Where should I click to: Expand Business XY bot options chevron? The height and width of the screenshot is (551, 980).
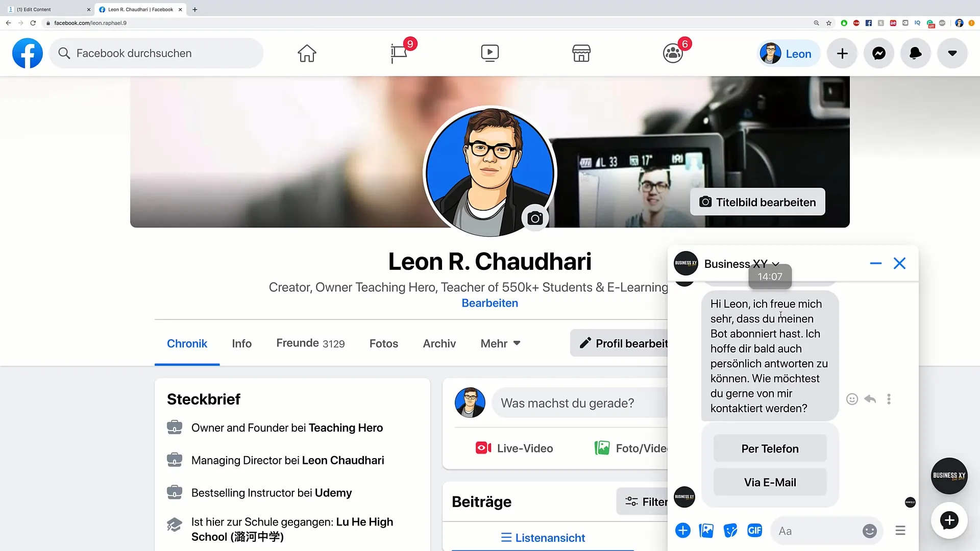pyautogui.click(x=776, y=264)
